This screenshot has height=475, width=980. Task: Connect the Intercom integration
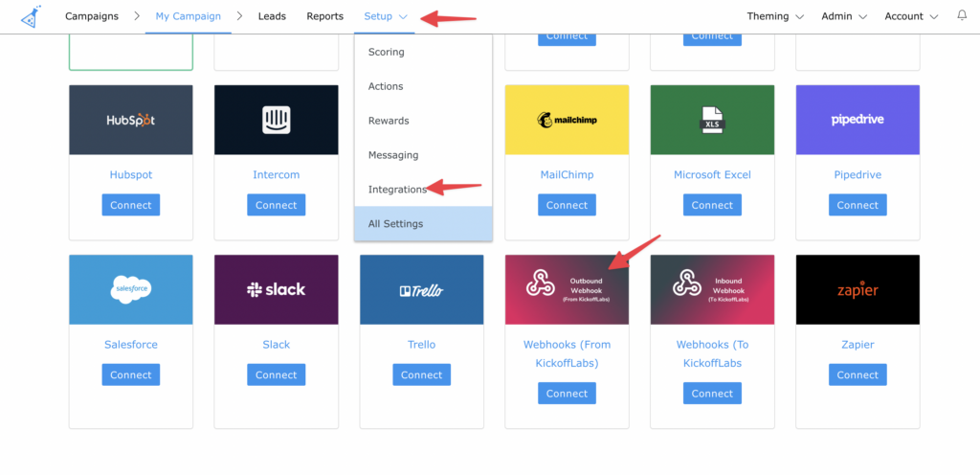pyautogui.click(x=277, y=205)
